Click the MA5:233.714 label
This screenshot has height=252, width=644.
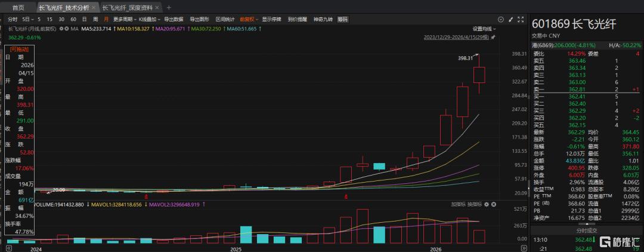point(96,29)
